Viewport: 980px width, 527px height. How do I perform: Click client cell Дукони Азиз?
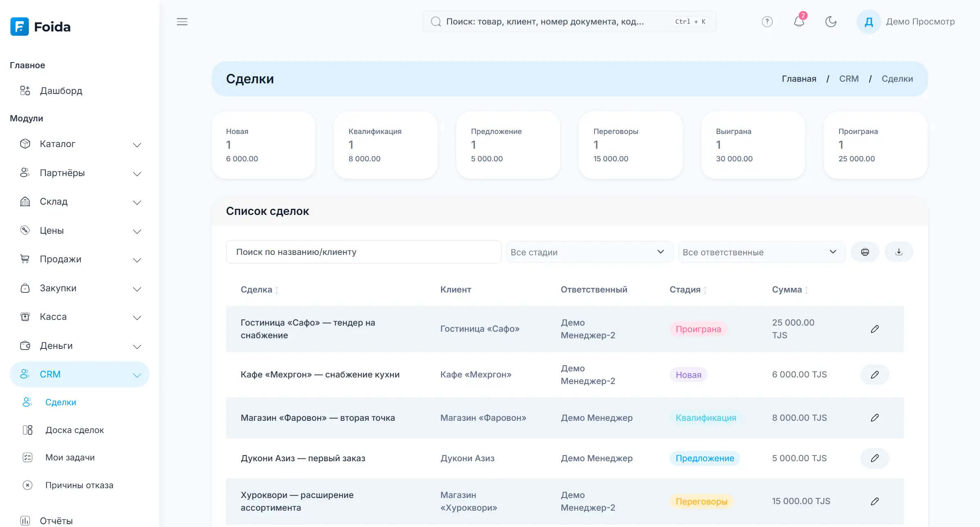pyautogui.click(x=467, y=458)
